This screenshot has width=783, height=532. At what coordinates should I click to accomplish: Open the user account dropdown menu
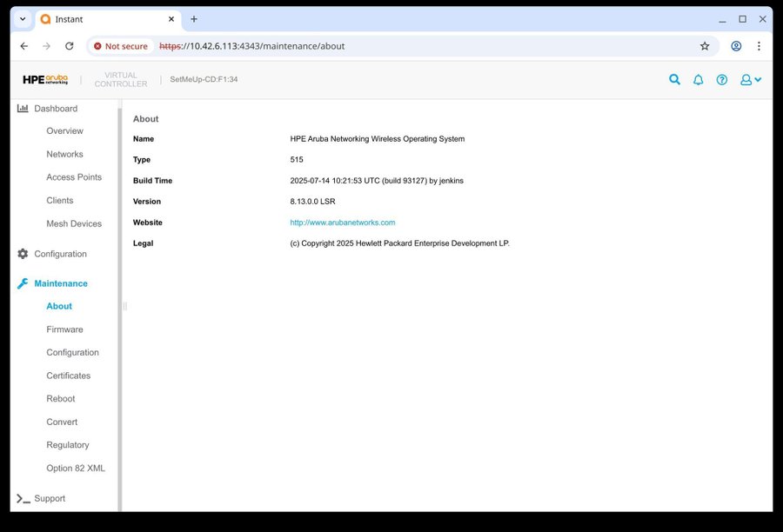click(750, 80)
